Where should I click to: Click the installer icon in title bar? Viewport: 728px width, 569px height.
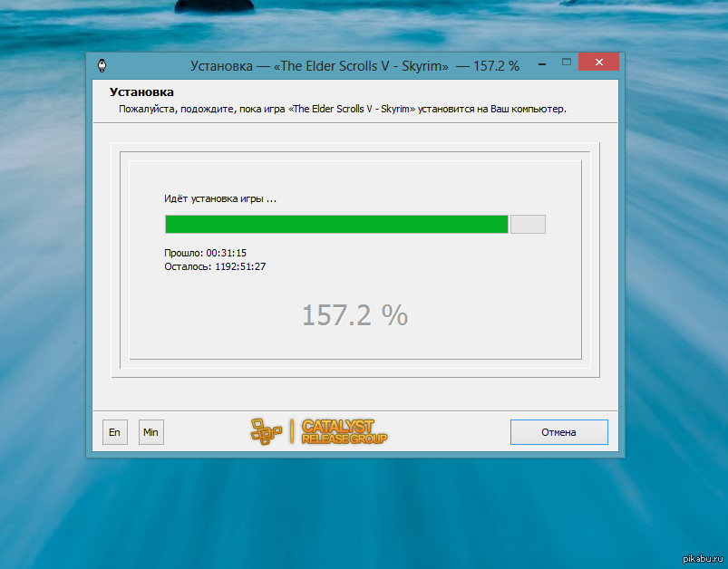point(102,65)
